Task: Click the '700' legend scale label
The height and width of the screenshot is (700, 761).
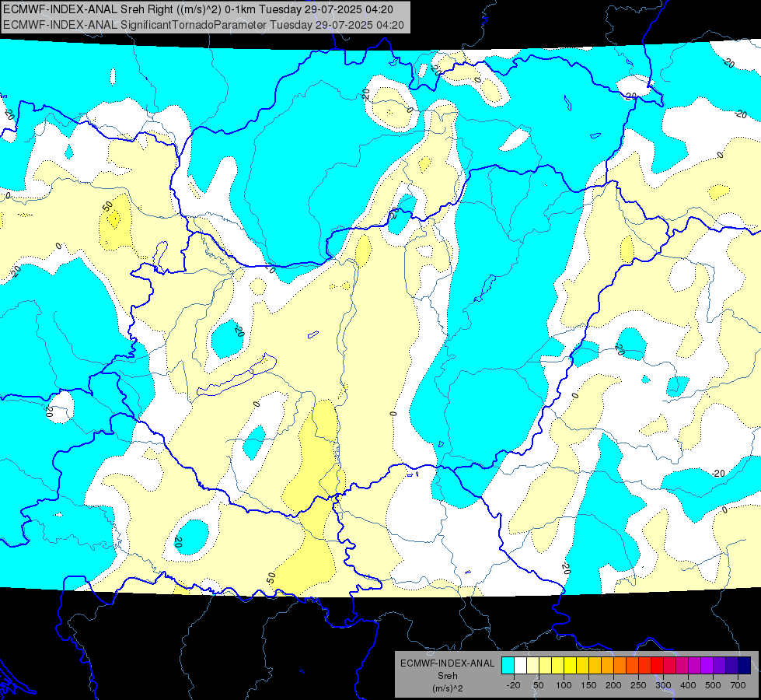Action: tap(738, 685)
